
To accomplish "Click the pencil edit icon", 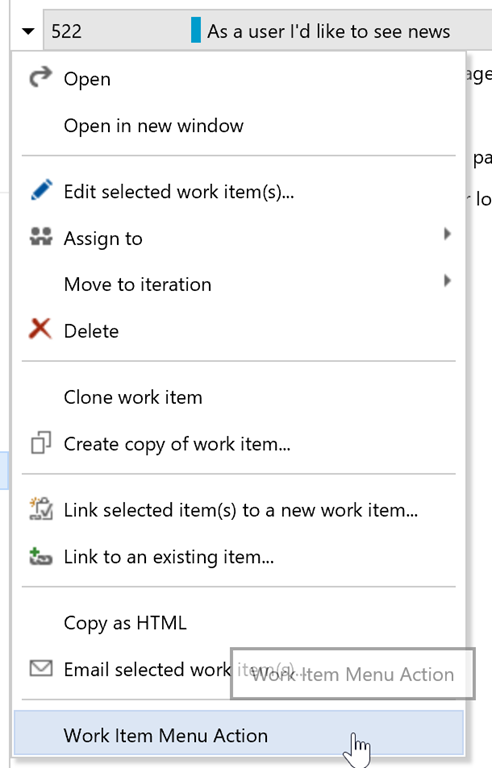I will tap(41, 190).
